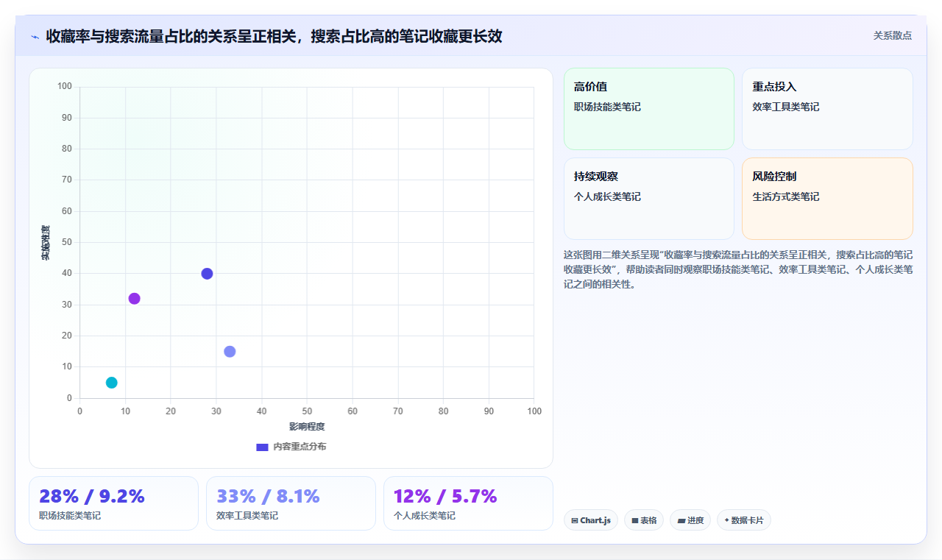Click the lightning icon beside the title
Screen dimensions: 942x560
point(35,37)
